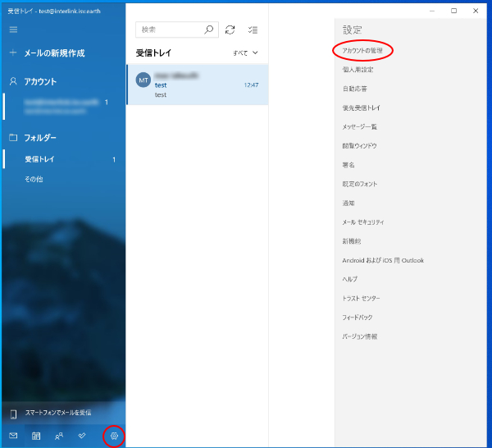Open アカウントの管理 in settings
The height and width of the screenshot is (448, 492).
(362, 51)
